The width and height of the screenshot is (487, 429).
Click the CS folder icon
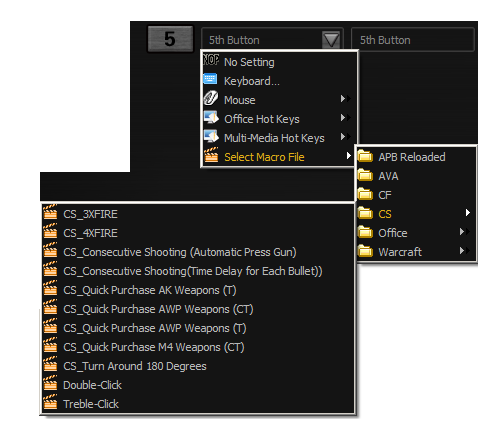pyautogui.click(x=365, y=213)
